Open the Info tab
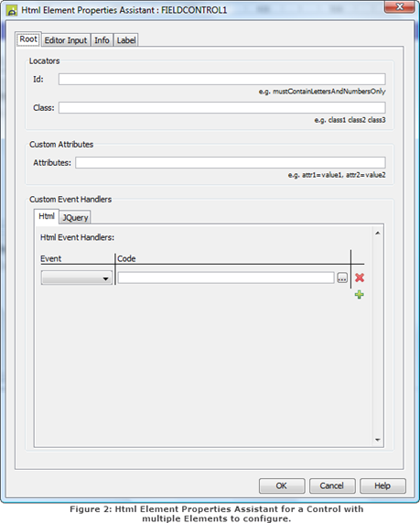 [x=102, y=40]
